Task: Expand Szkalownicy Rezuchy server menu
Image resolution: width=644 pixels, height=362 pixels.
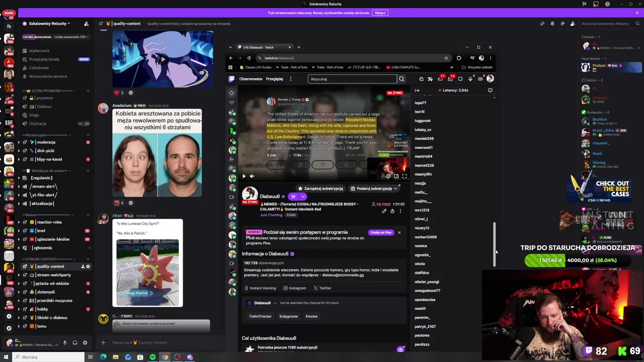Action: point(49,24)
